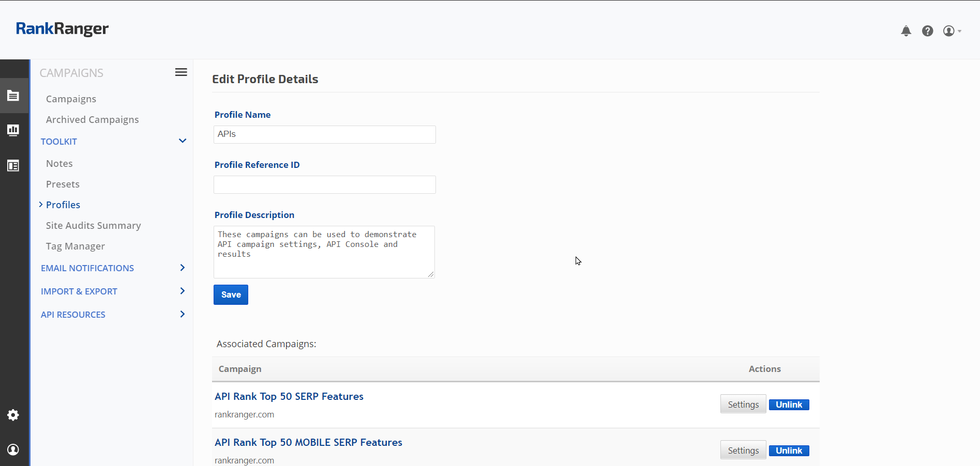This screenshot has height=466, width=980.
Task: Expand the IMPORT & EXPORT section
Action: click(x=182, y=291)
